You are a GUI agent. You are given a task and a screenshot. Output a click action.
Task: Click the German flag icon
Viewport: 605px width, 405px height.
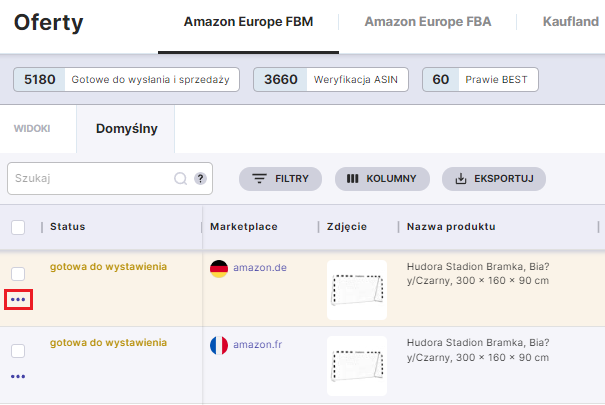(219, 268)
